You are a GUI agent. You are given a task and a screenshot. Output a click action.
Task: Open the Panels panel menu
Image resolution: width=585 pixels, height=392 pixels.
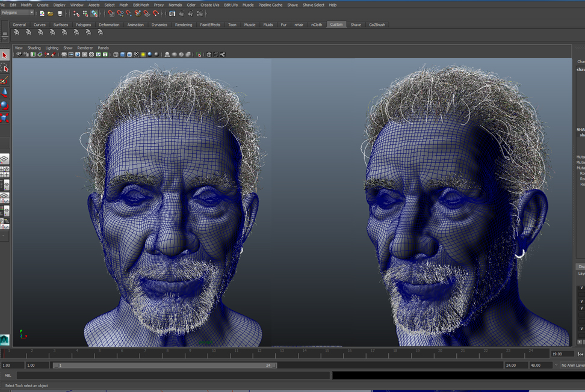point(104,48)
